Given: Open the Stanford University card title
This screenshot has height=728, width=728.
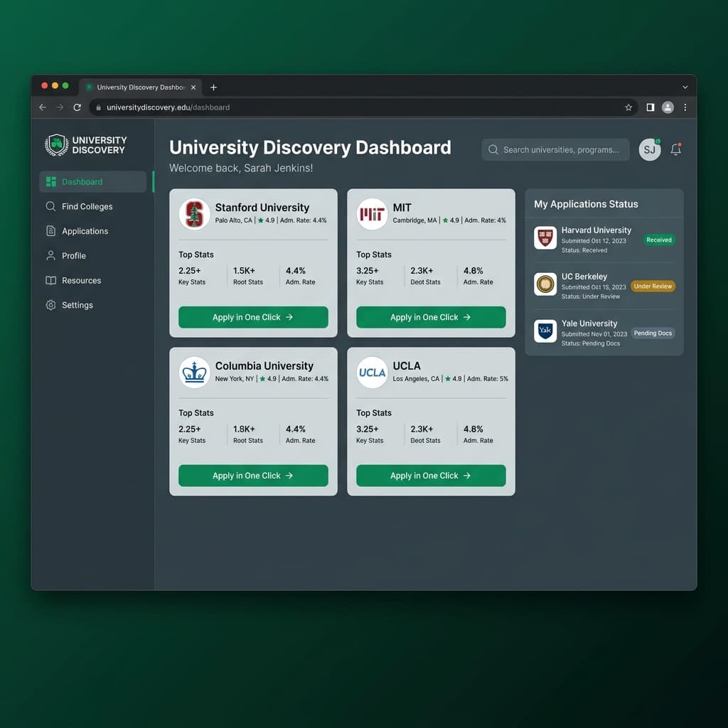Looking at the screenshot, I should (262, 207).
